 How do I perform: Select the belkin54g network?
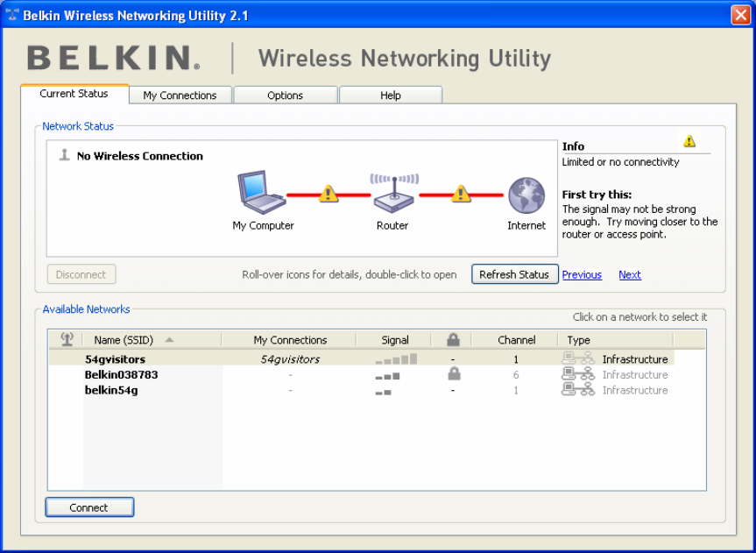pyautogui.click(x=111, y=390)
